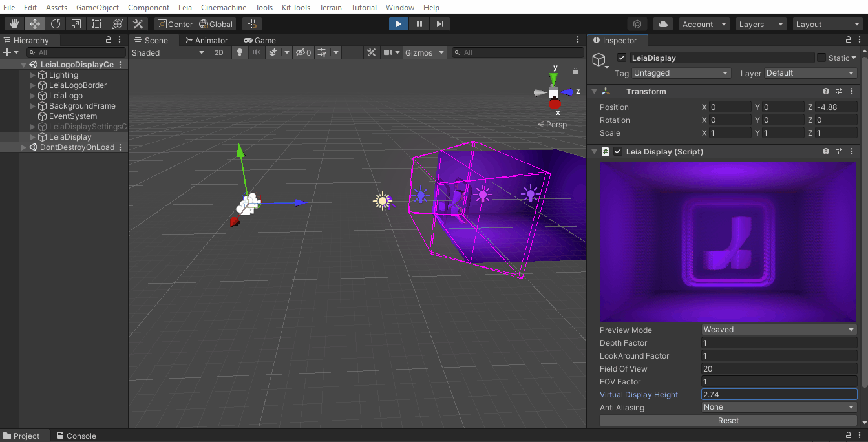This screenshot has width=868, height=442.
Task: Open Preview Mode Weaved dropdown
Action: [x=779, y=330]
